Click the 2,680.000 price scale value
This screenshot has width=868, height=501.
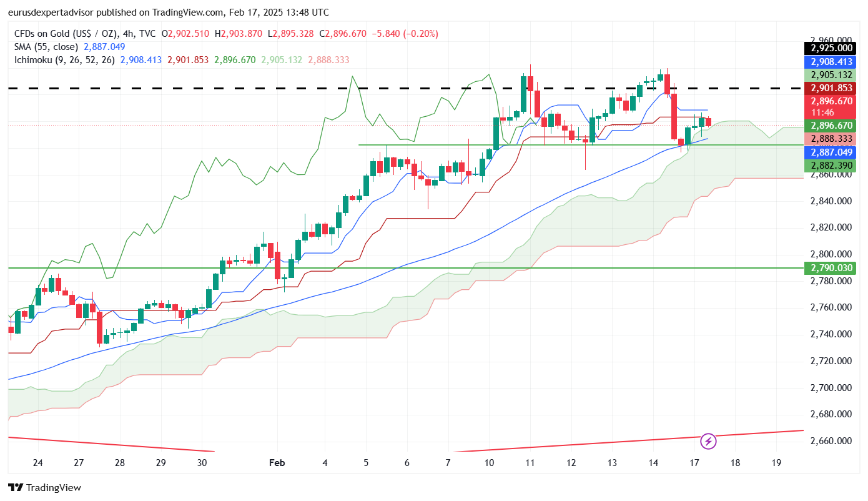(831, 414)
